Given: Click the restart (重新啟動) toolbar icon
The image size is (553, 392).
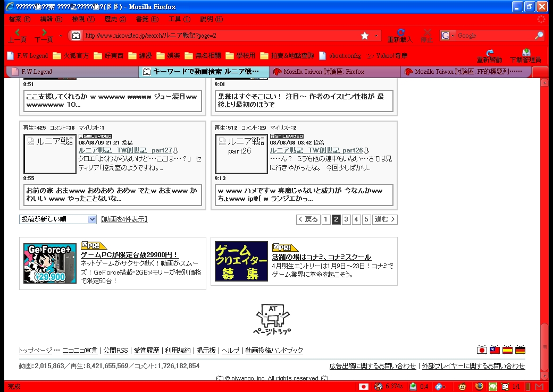Looking at the screenshot, I should (x=490, y=54).
